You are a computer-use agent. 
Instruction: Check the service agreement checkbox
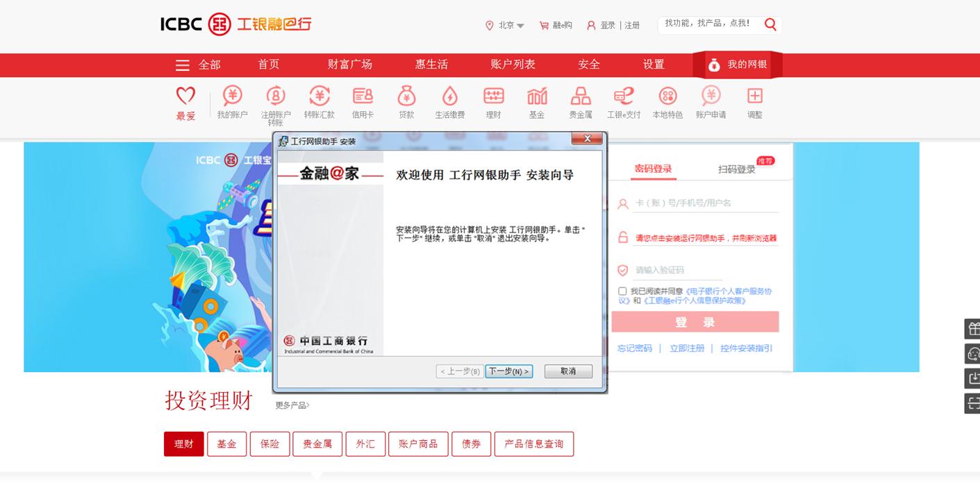click(622, 292)
